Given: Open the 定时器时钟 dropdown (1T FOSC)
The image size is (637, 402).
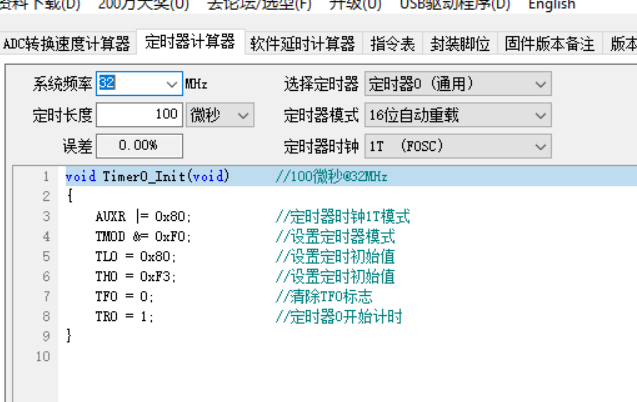Looking at the screenshot, I should coord(458,146).
